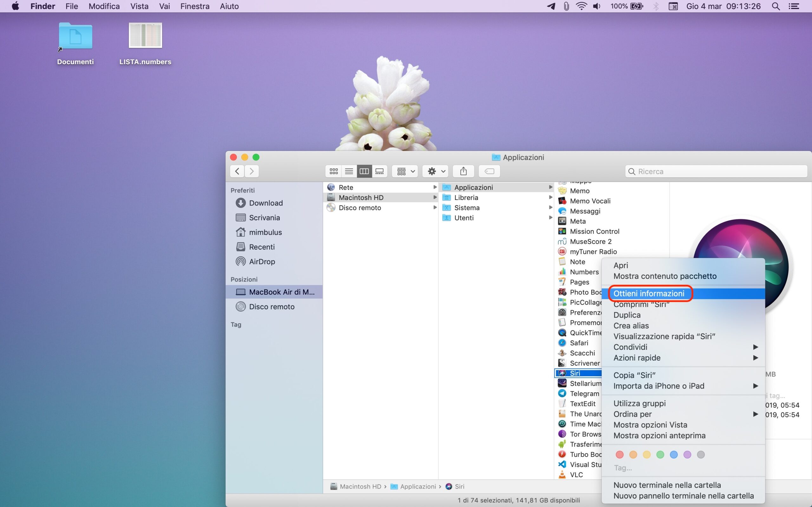Click the Edit Tags toolbar button
812x507 pixels.
coord(489,171)
